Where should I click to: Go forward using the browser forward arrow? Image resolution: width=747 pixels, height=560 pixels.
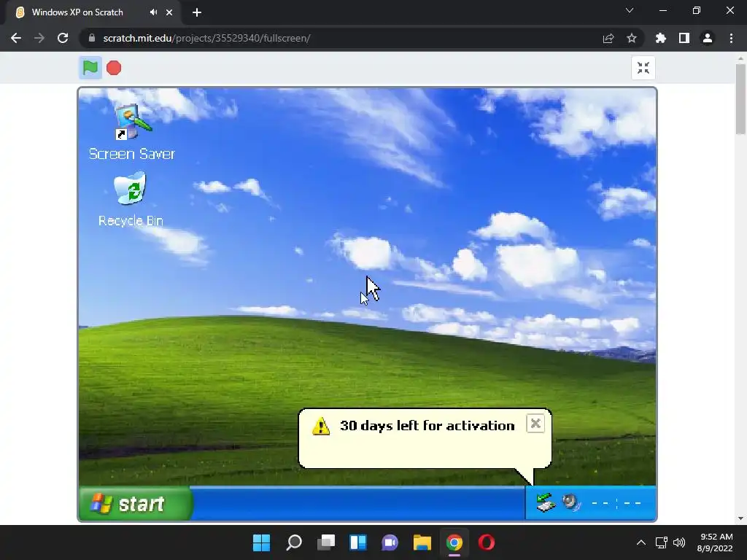(x=39, y=38)
